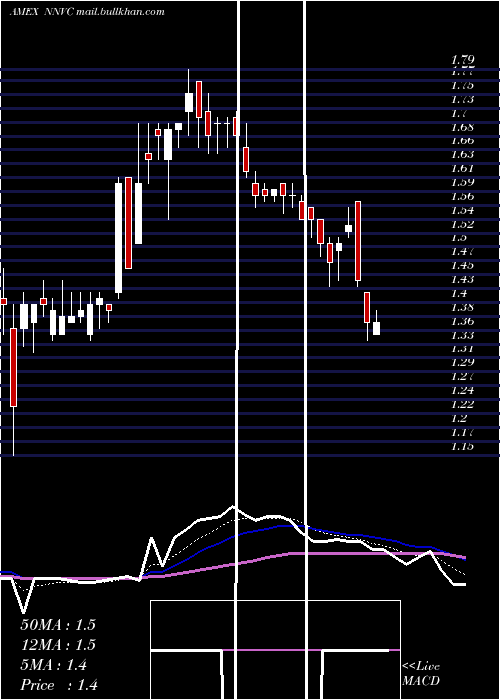Select the 1.29 price axis label
This screenshot has width=500, height=700.
pyautogui.click(x=463, y=362)
